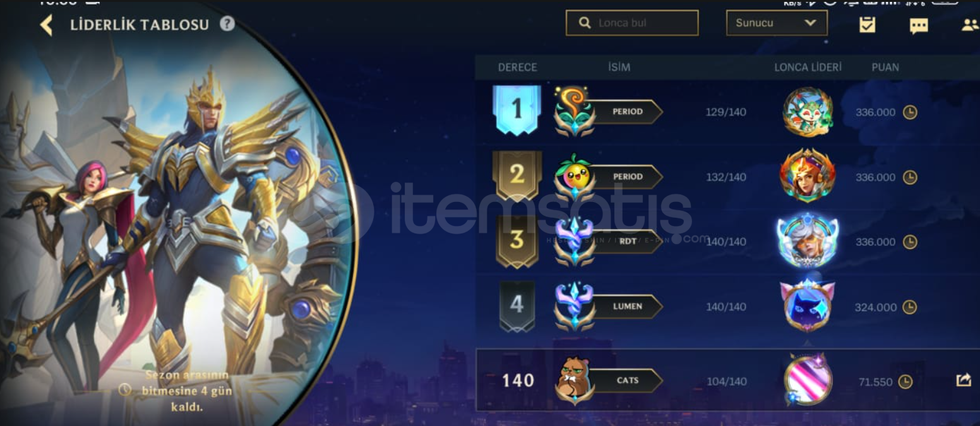Viewport: 980px width, 426px height.
Task: Share the CATS guild using share icon
Action: (x=964, y=380)
